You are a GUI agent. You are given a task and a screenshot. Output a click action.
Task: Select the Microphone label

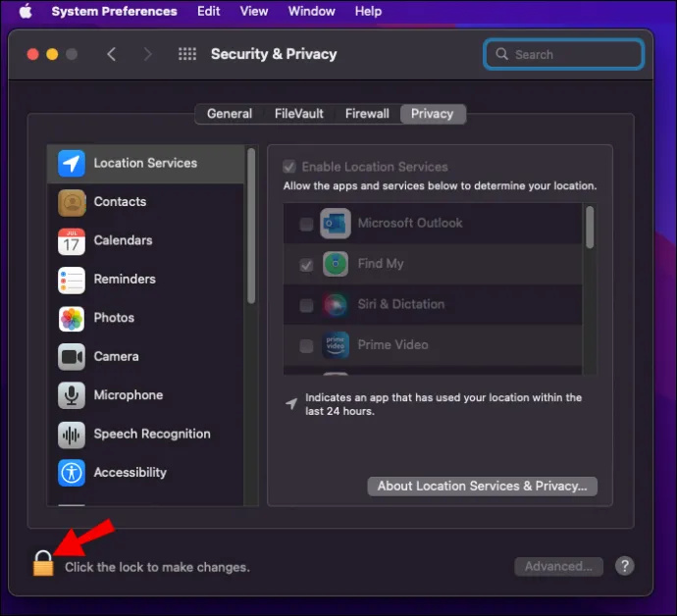tap(129, 395)
